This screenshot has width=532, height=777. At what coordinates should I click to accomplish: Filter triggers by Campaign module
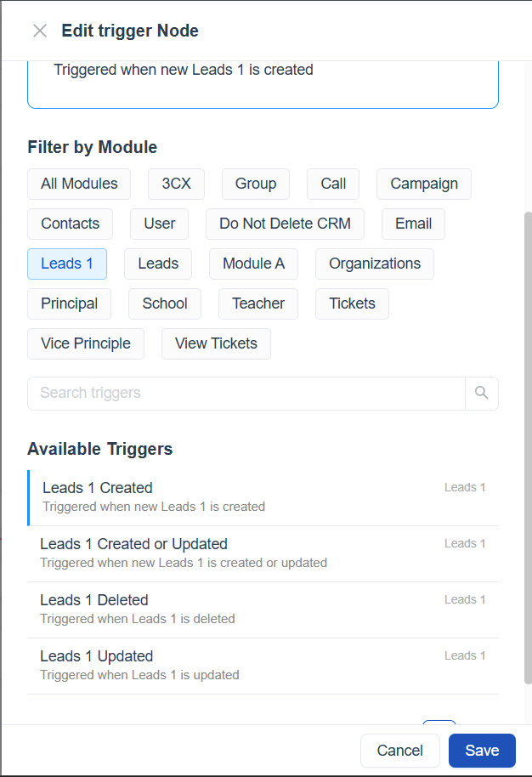coord(423,184)
